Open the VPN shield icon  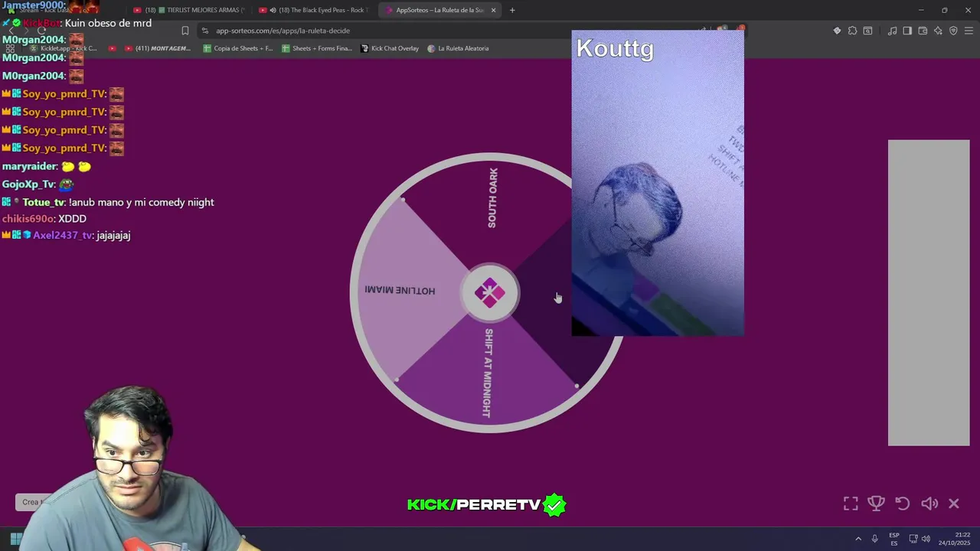click(953, 31)
